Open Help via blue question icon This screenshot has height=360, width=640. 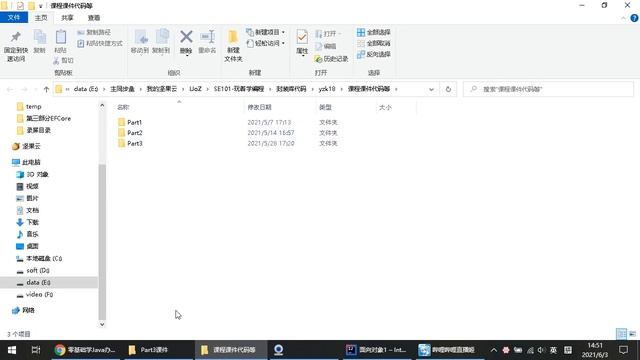[634, 18]
